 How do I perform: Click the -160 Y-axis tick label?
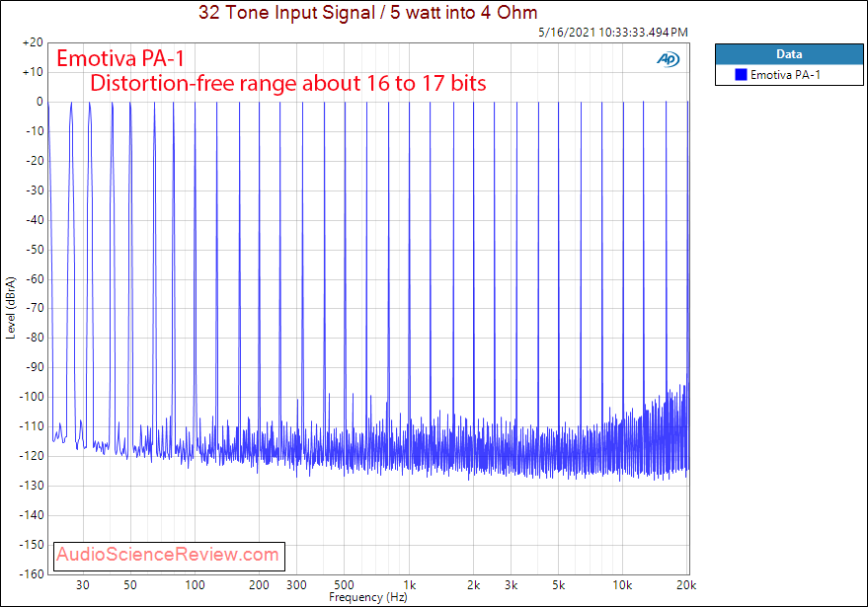pos(32,573)
